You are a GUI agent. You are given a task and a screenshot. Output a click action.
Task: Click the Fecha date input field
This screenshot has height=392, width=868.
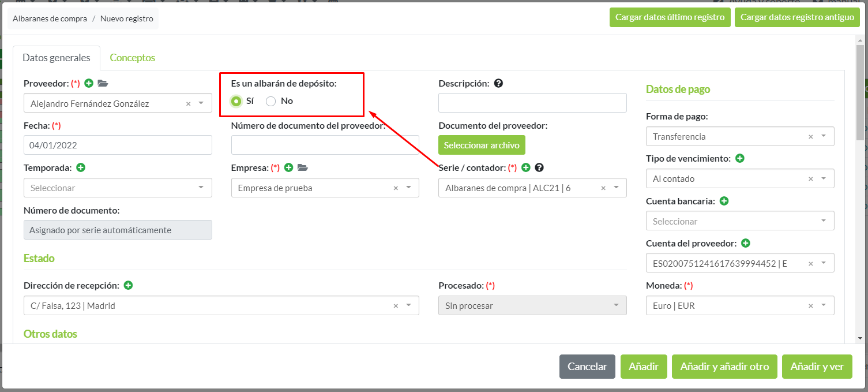118,145
